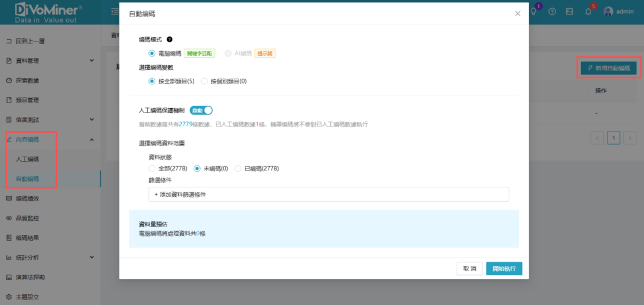Image resolution: width=644 pixels, height=305 pixels.
Task: Click the admin user avatar
Action: [x=608, y=11]
